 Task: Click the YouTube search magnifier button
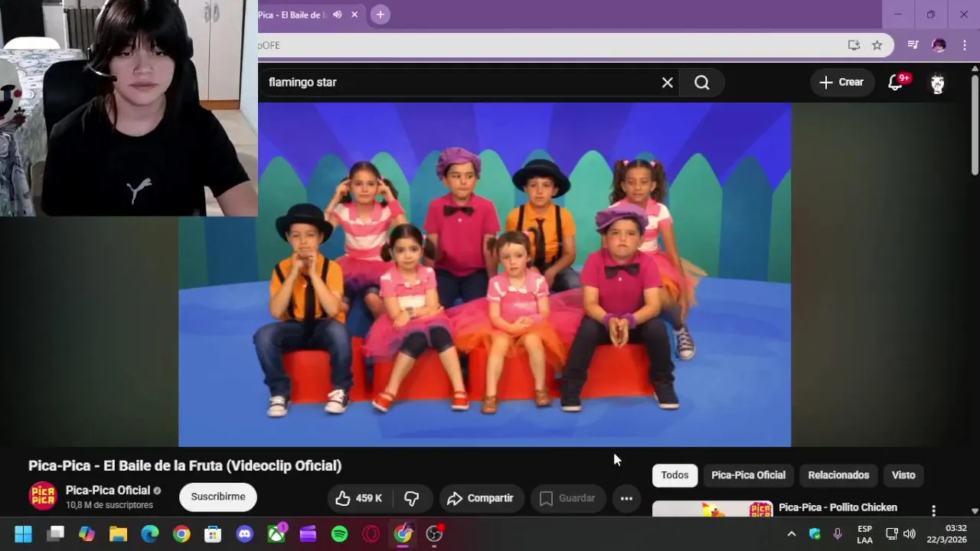702,83
